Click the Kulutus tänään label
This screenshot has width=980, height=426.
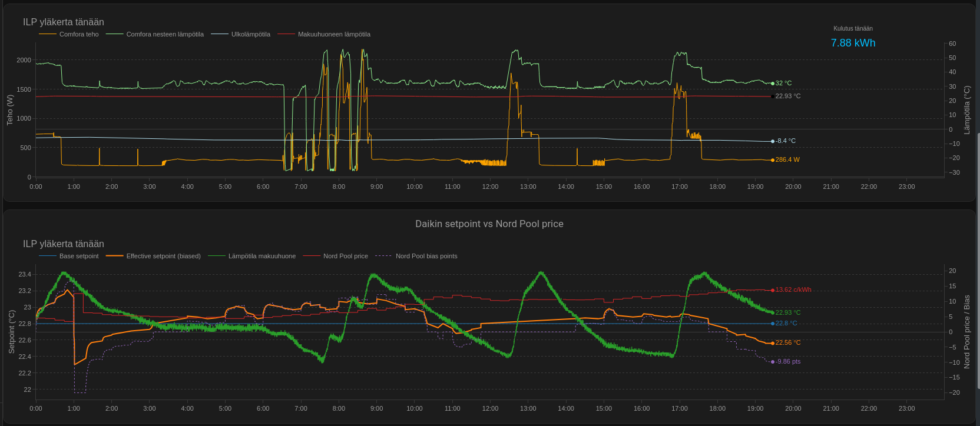853,28
